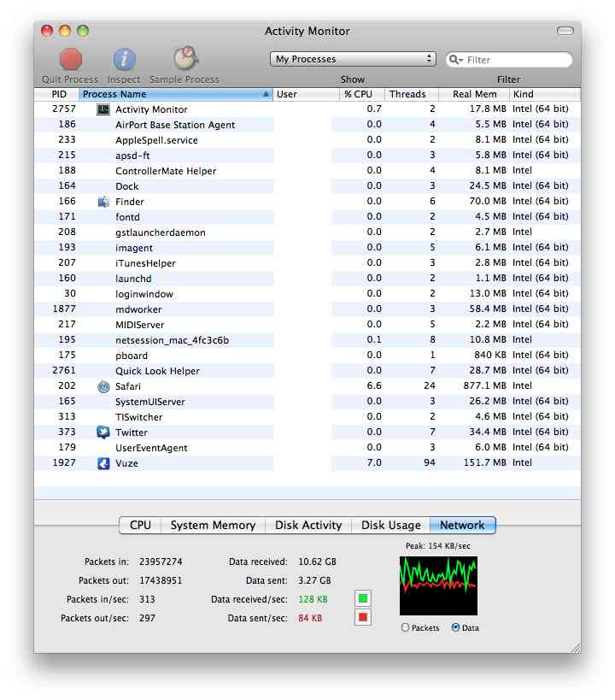Toggle sort arrow on Process Name column
Image resolution: width=615 pixels, height=700 pixels.
[x=266, y=94]
